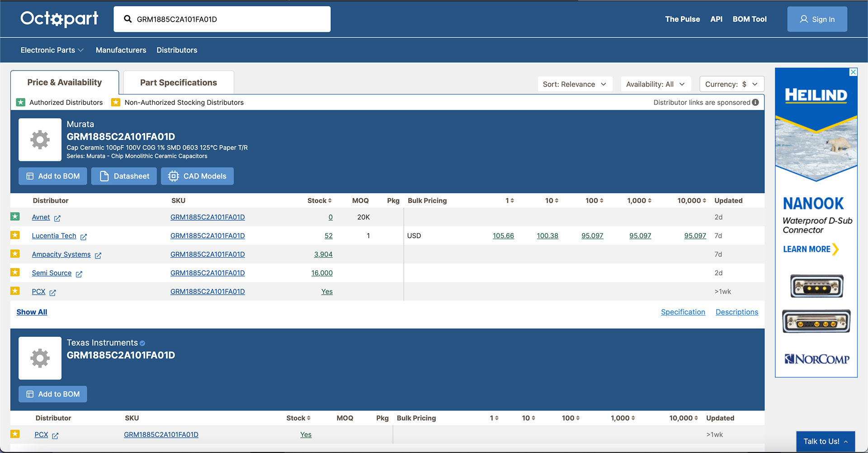Click Lucentia Tech stock 52
The width and height of the screenshot is (868, 453).
329,236
